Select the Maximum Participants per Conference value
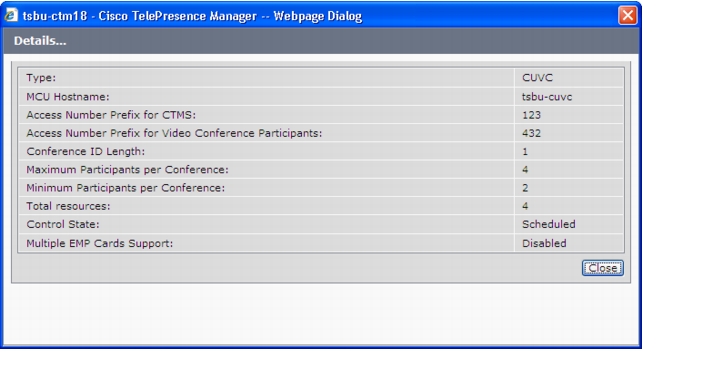The height and width of the screenshot is (370, 701). [525, 170]
